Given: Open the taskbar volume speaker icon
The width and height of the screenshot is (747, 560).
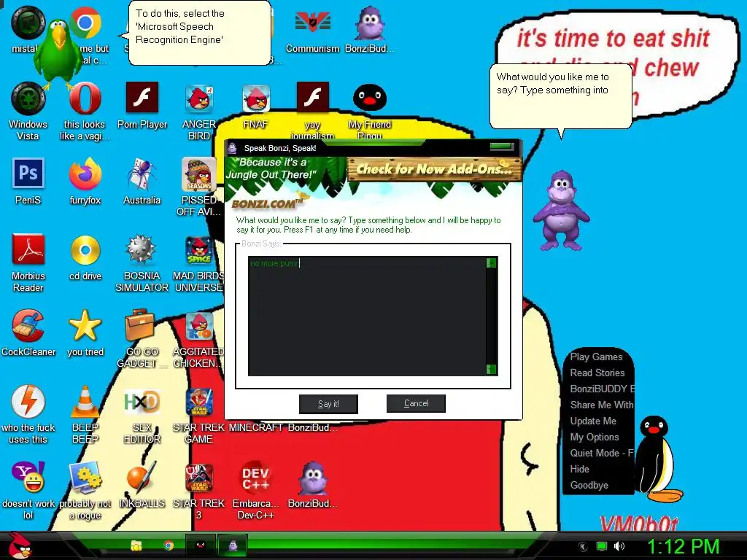Looking at the screenshot, I should point(619,546).
